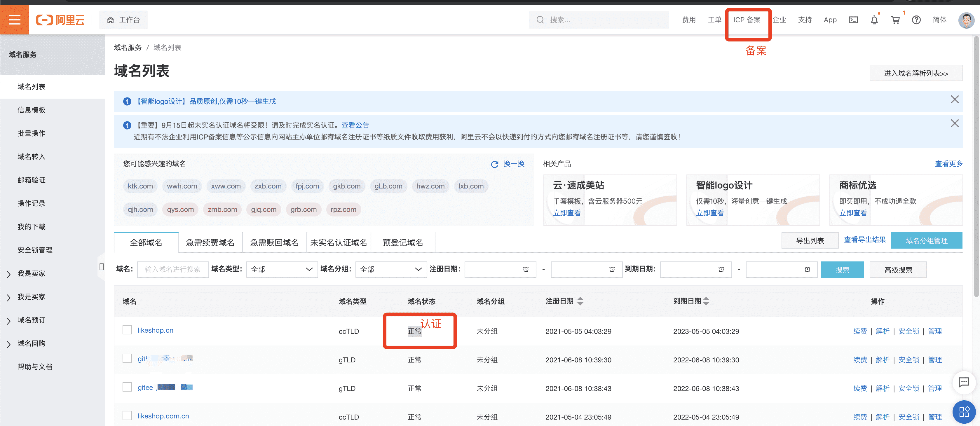Switch to the 未实名认证域名 tab
The width and height of the screenshot is (980, 426).
338,243
